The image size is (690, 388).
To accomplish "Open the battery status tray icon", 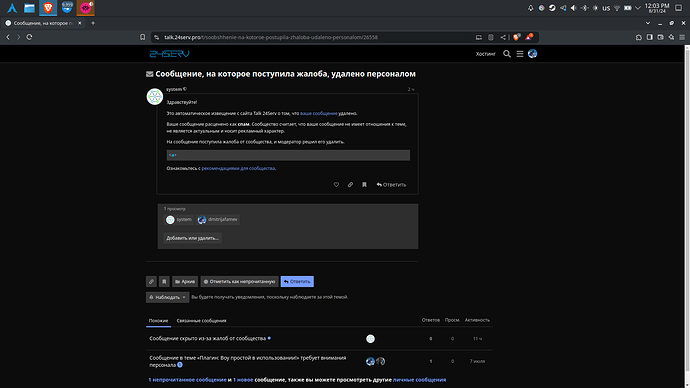I will (628, 8).
